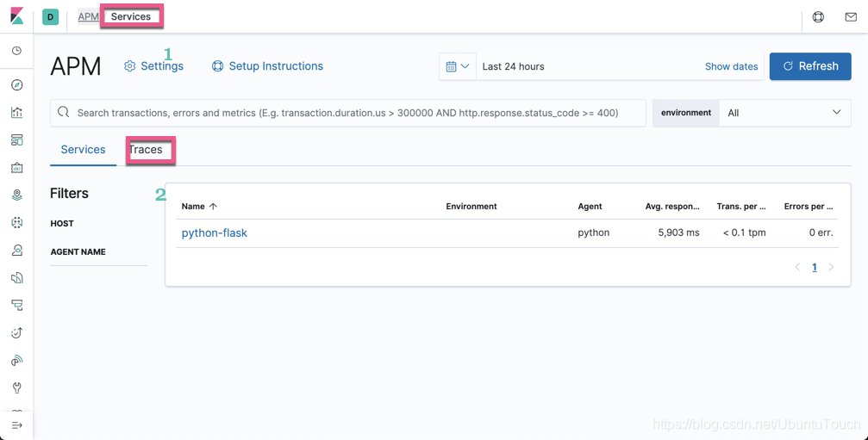Focus the transactions search query field
This screenshot has width=868, height=440.
pos(347,113)
